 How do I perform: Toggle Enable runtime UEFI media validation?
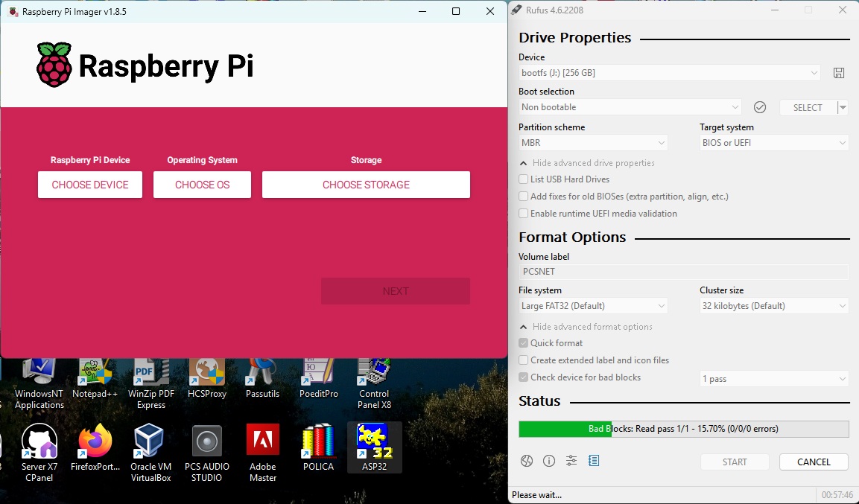tap(523, 214)
